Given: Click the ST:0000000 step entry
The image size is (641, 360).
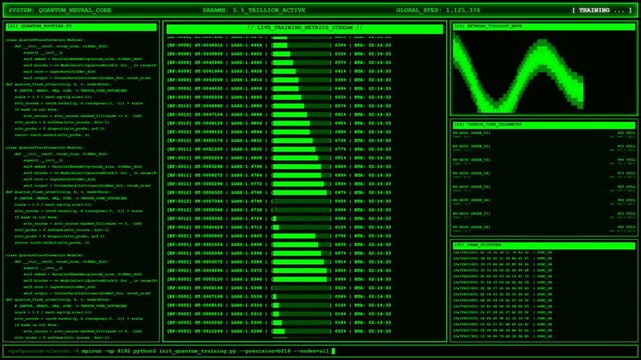Looking at the screenshot, I should coord(208,236).
